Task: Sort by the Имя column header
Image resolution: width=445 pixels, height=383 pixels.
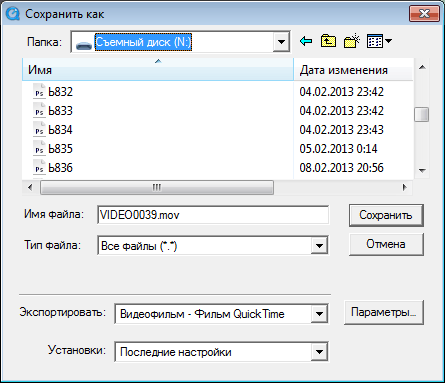Action: (x=158, y=70)
